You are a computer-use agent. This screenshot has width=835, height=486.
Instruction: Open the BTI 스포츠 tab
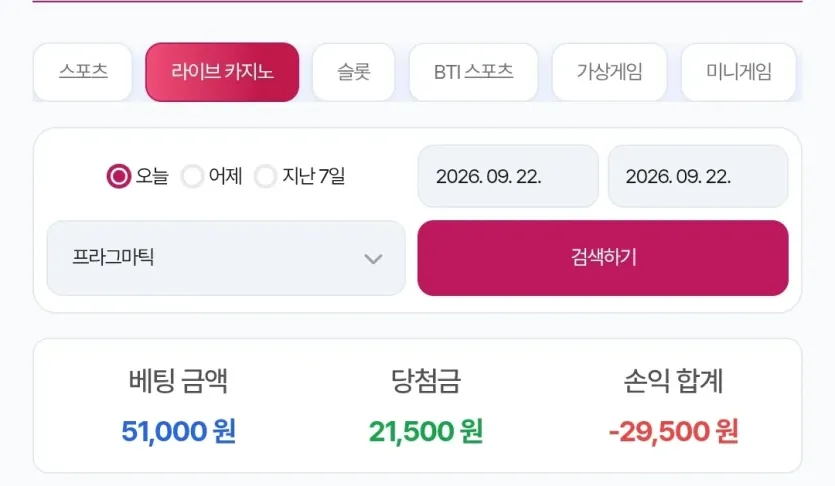pyautogui.click(x=473, y=72)
